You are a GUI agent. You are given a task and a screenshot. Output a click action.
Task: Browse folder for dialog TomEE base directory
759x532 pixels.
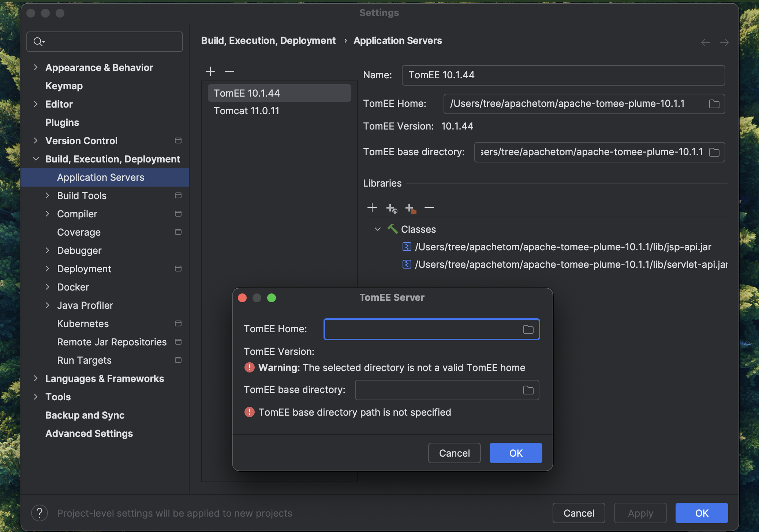point(528,390)
